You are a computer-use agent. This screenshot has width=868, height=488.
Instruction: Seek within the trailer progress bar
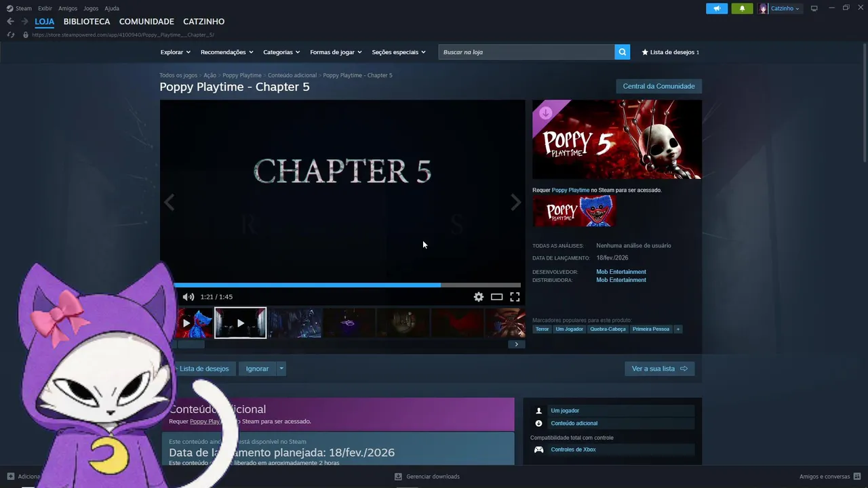pos(347,285)
